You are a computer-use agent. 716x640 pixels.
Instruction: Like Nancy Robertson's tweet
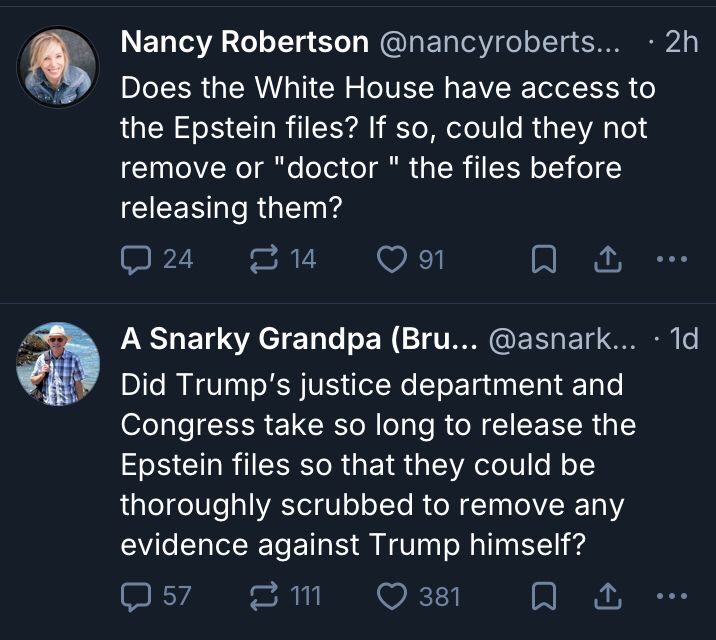coord(392,260)
